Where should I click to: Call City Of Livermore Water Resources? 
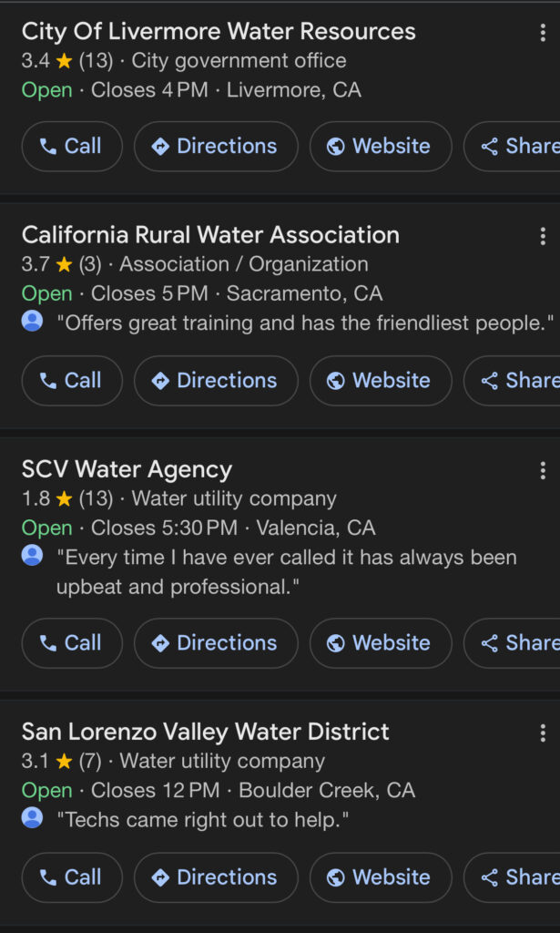click(x=71, y=147)
